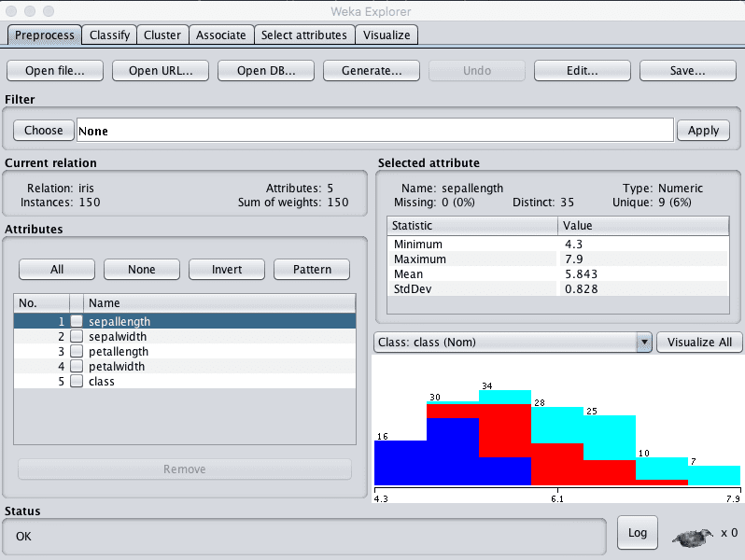745x560 pixels.
Task: Click the Minimum value 4.3
Action: pyautogui.click(x=573, y=245)
